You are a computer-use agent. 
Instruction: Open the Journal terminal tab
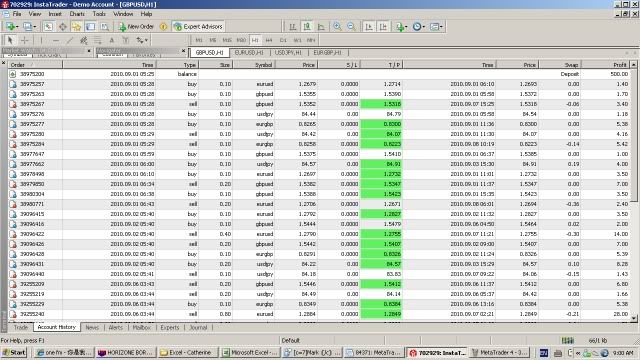click(198, 327)
